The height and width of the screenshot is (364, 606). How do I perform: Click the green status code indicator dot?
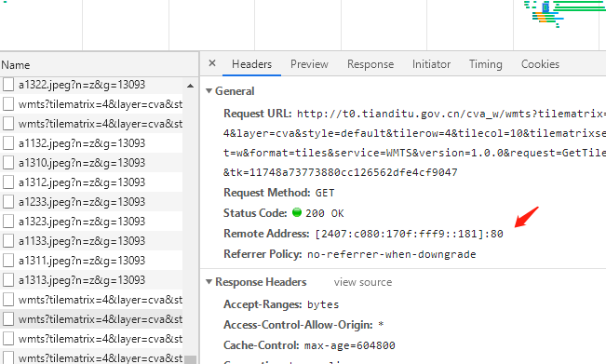(x=297, y=212)
